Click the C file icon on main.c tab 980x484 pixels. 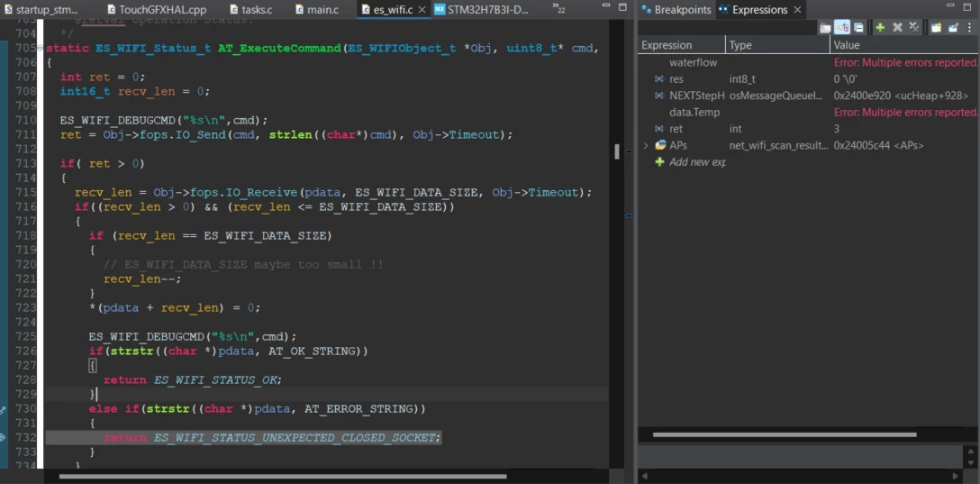pos(299,10)
